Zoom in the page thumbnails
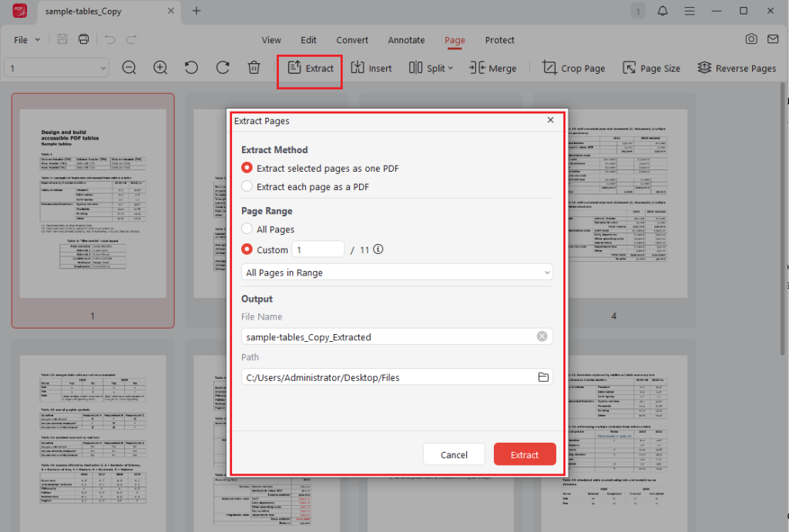This screenshot has height=532, width=789. 160,68
